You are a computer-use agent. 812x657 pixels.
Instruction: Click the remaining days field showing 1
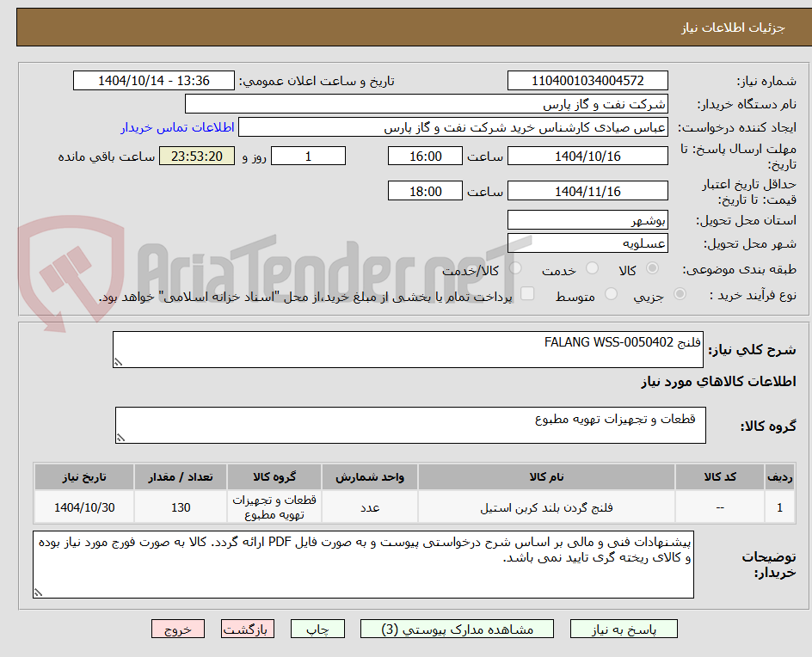pyautogui.click(x=308, y=156)
